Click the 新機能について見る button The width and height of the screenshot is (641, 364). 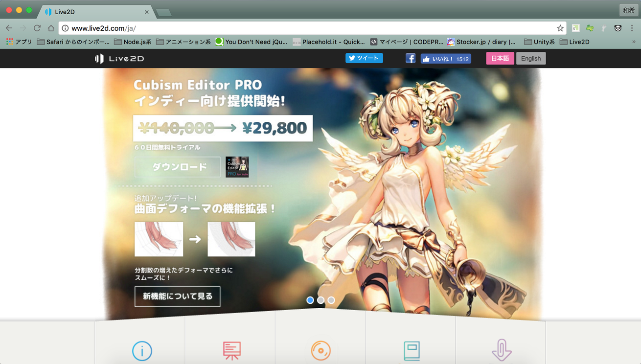(x=178, y=296)
